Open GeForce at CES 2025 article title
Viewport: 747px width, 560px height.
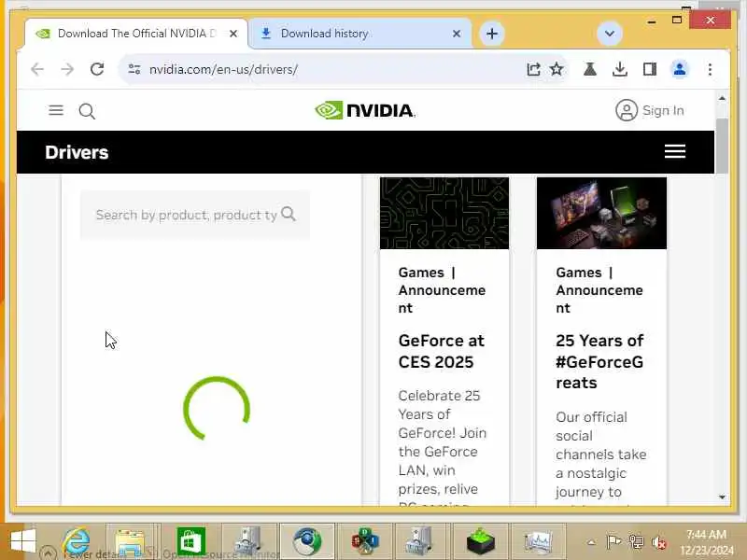tap(441, 352)
